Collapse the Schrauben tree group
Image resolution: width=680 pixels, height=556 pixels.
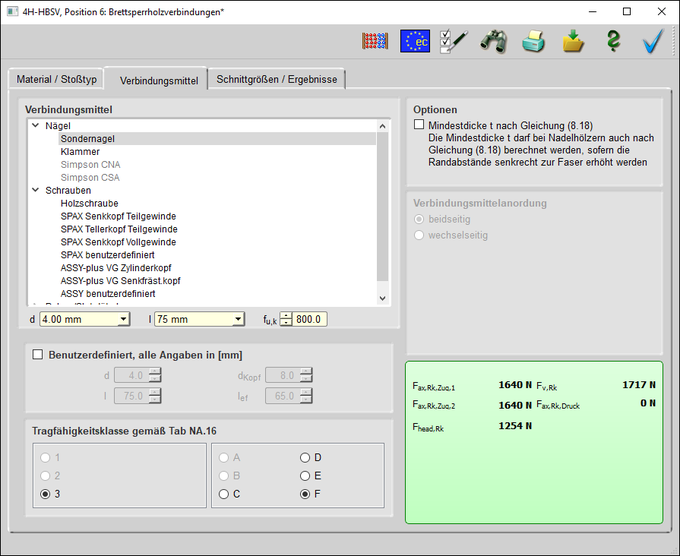click(x=37, y=190)
